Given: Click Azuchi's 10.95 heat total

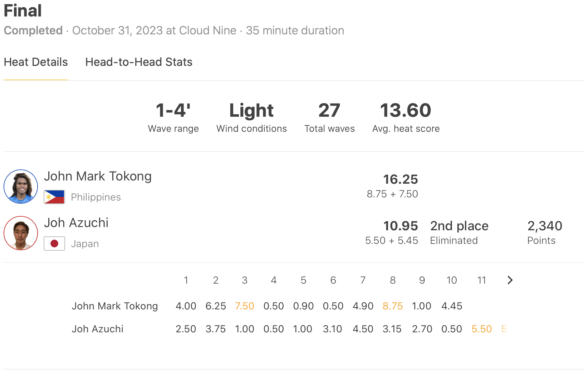Looking at the screenshot, I should 401,226.
